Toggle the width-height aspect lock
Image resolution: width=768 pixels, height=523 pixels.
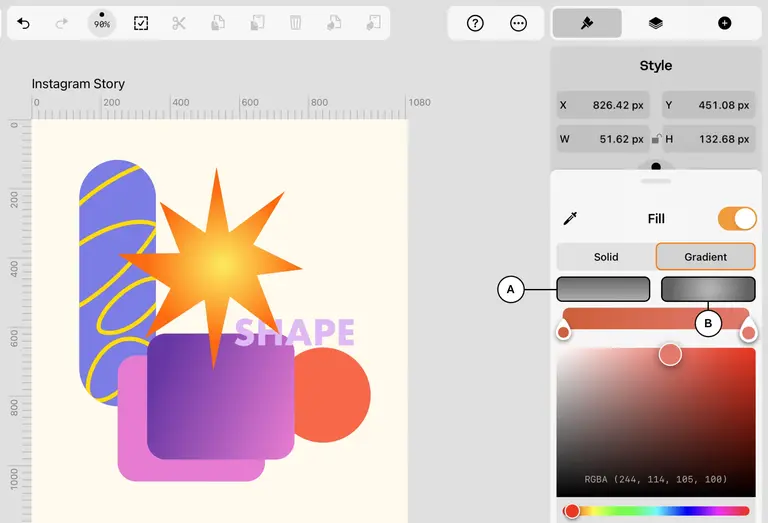[656, 139]
